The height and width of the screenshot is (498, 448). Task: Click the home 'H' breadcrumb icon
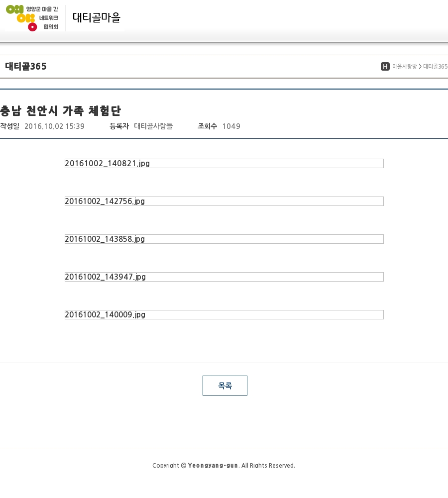click(x=385, y=67)
